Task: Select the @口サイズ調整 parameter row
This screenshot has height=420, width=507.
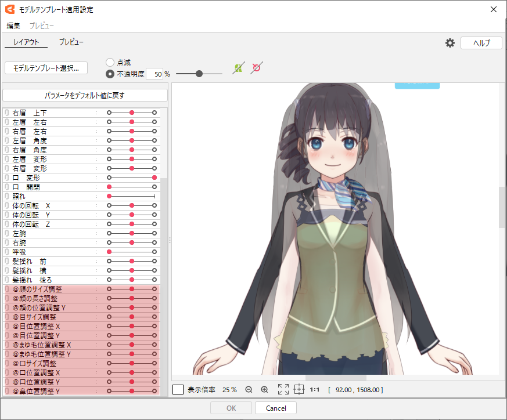Action: click(81, 363)
